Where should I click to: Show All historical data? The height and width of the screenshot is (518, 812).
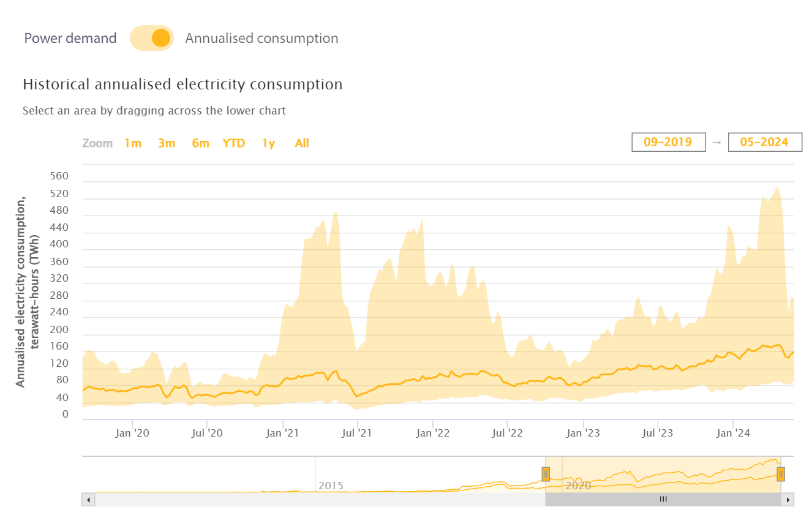[302, 143]
